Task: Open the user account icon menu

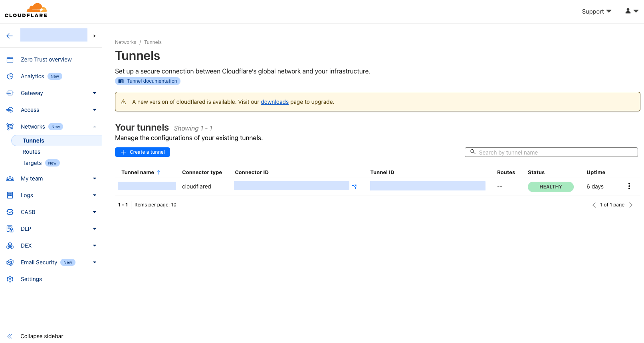Action: pyautogui.click(x=632, y=11)
